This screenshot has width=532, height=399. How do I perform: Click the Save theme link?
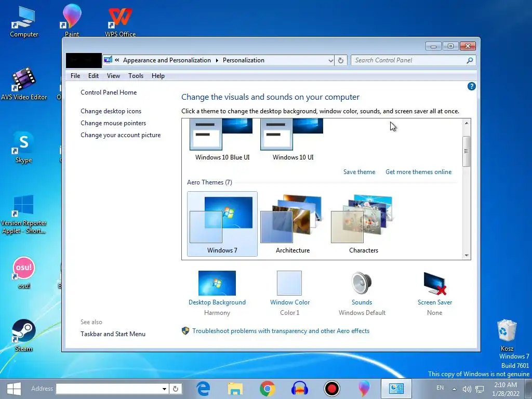click(359, 172)
